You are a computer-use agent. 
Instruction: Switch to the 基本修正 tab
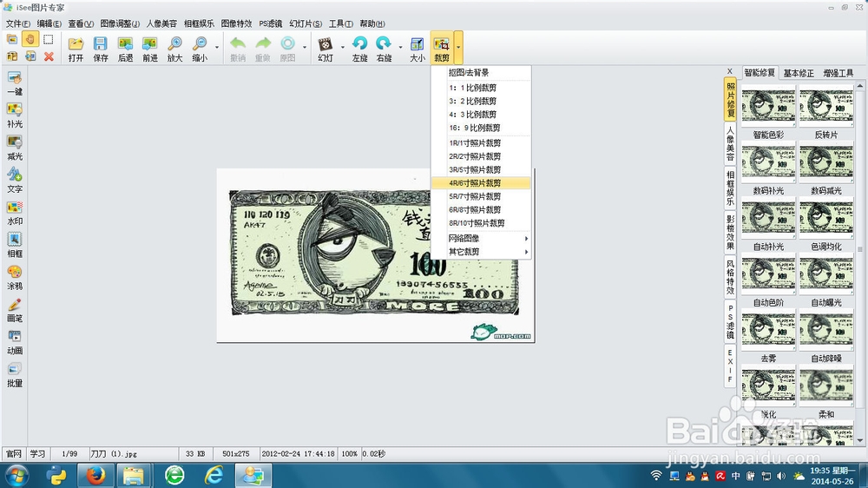[x=799, y=73]
